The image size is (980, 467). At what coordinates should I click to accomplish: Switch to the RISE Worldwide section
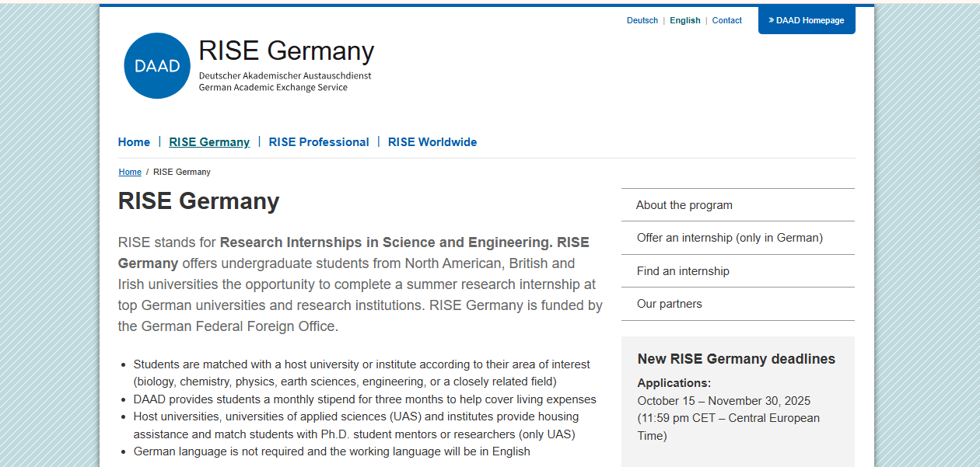click(432, 142)
